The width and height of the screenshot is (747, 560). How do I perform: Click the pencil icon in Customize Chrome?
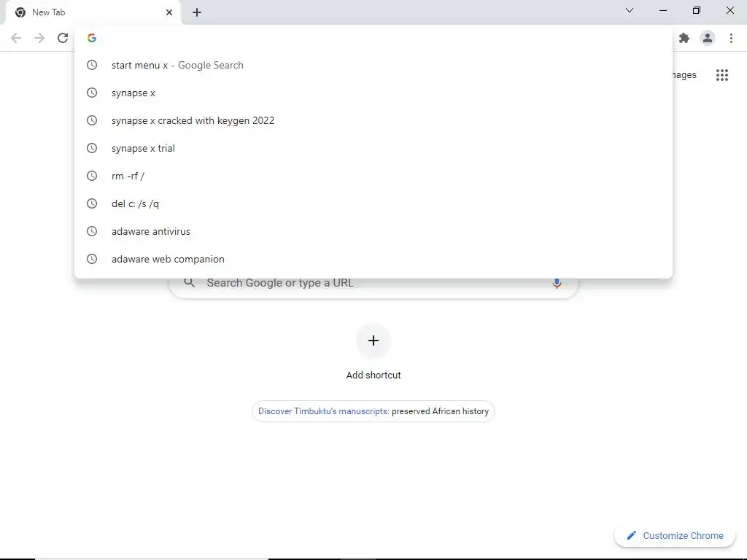631,535
